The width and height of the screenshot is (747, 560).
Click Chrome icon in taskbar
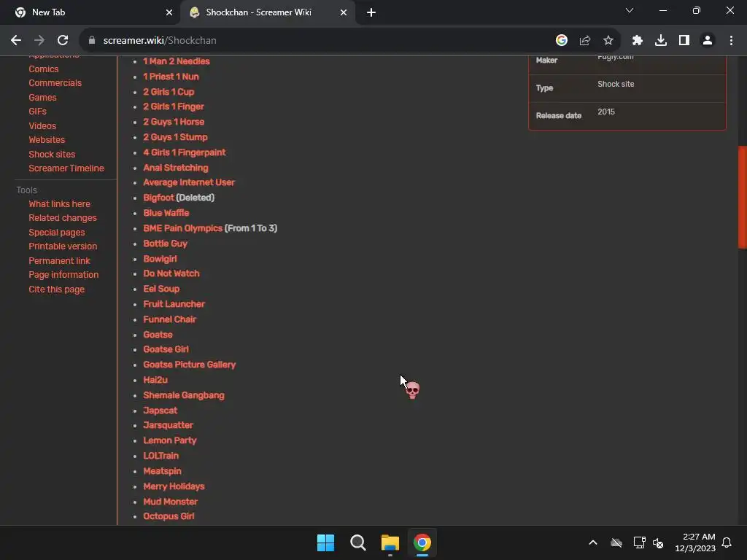(x=422, y=542)
